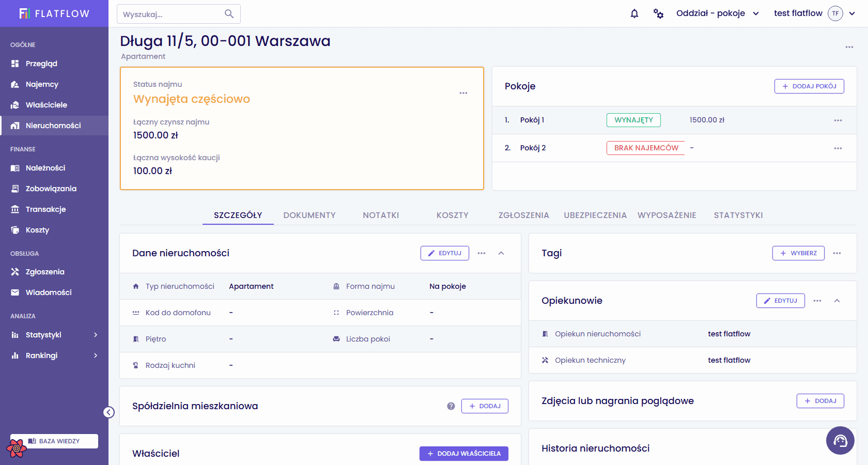Open Najemcy in the sidebar
Viewport: 868px width, 465px height.
pos(54,84)
